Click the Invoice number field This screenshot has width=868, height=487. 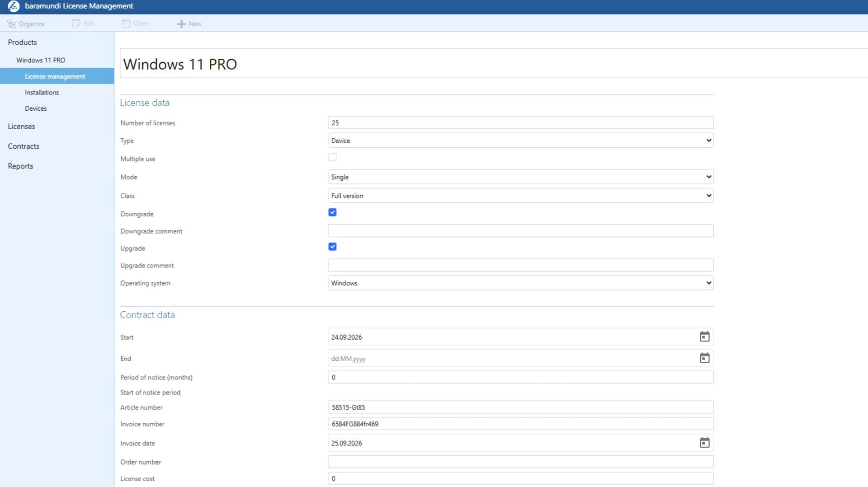[521, 424]
